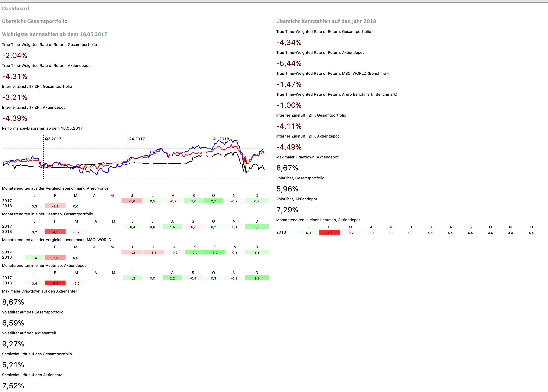Click the -2,5 February cell in MSCI WORLD heatmap
548x392 pixels.
(x=55, y=258)
